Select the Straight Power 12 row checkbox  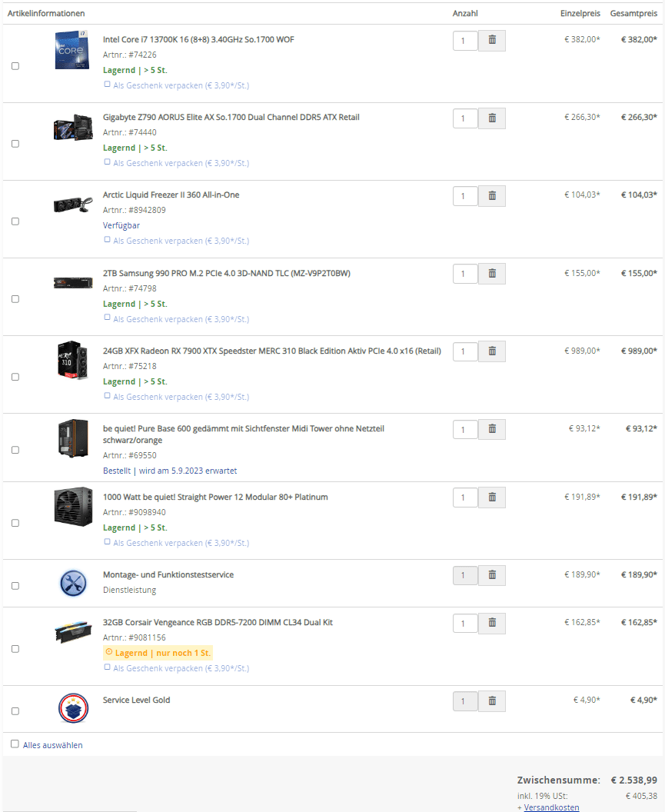15,523
